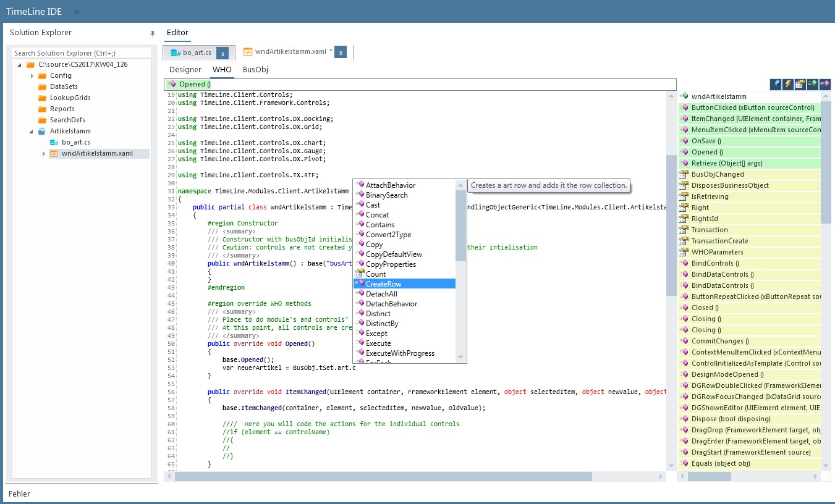Open the BusObj tab
Screen dimensions: 835x504
coord(255,69)
